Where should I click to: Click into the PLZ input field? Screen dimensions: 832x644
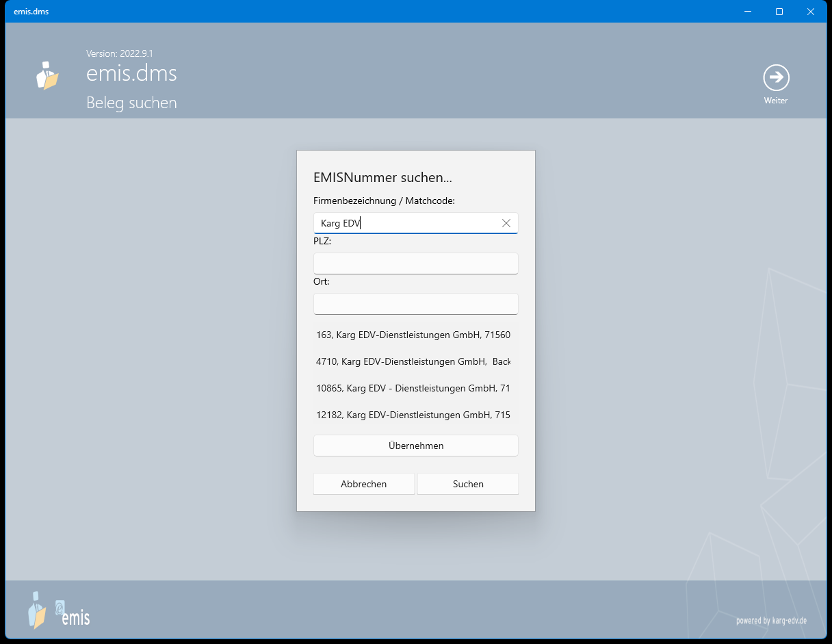pos(416,263)
